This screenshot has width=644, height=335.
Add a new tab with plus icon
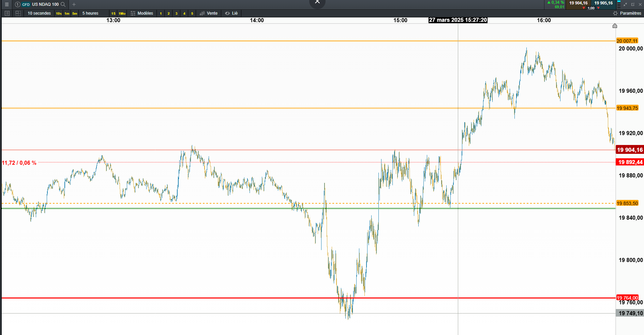(x=74, y=4)
